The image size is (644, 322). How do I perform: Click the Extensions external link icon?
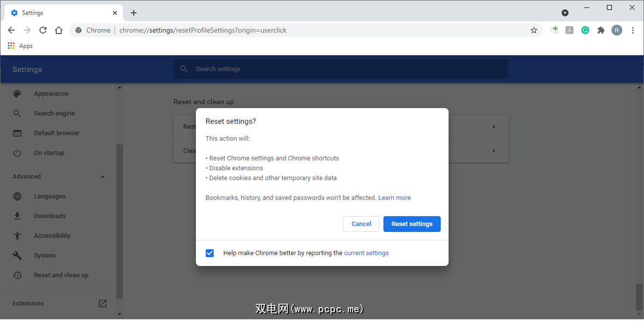pos(103,303)
